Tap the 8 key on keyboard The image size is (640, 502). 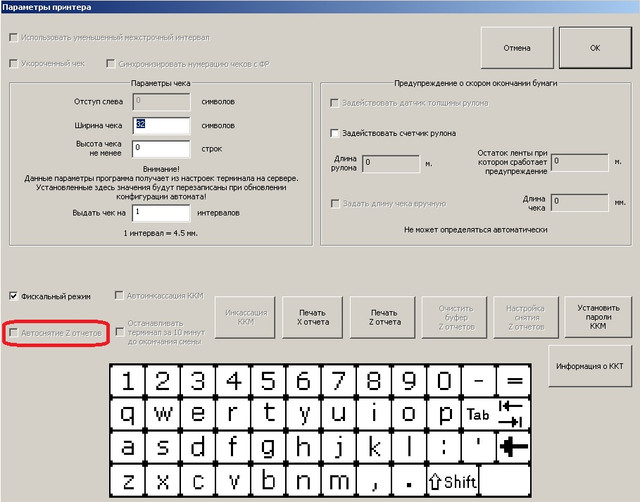[x=373, y=381]
